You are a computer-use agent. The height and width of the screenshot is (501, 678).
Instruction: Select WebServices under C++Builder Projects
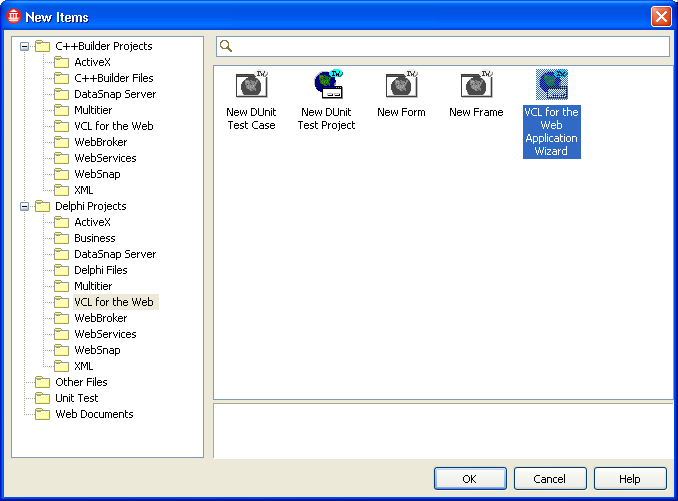coord(105,158)
